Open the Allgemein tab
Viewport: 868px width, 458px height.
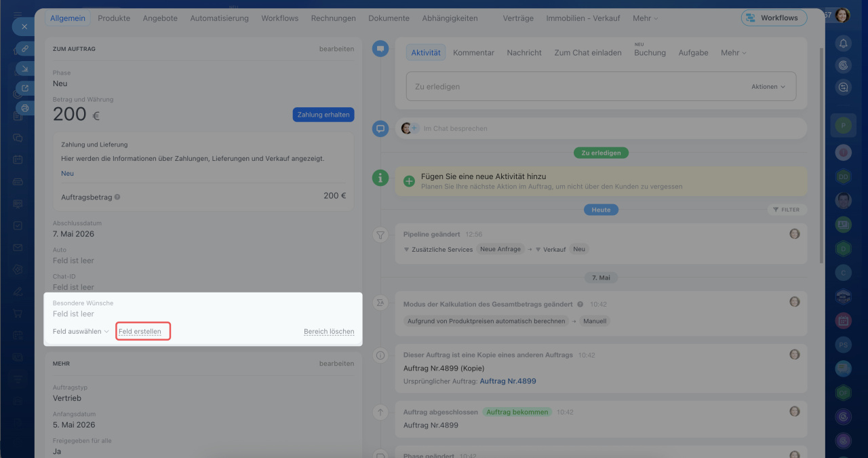point(68,18)
